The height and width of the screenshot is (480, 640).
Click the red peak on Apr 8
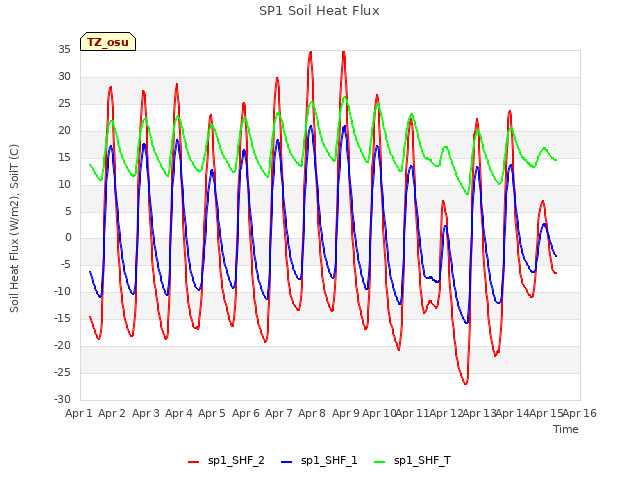coord(311,52)
